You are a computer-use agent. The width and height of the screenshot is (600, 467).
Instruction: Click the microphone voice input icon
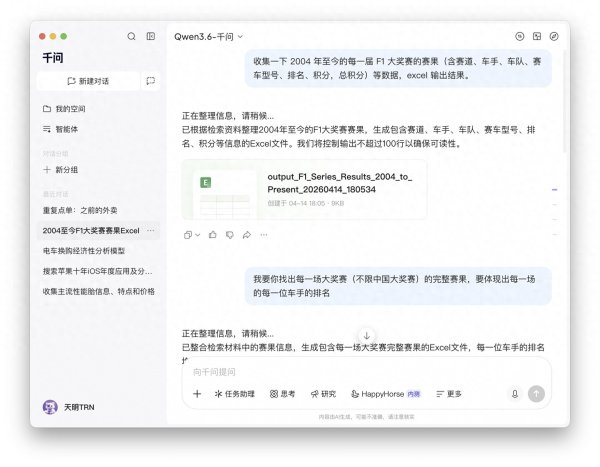(515, 394)
